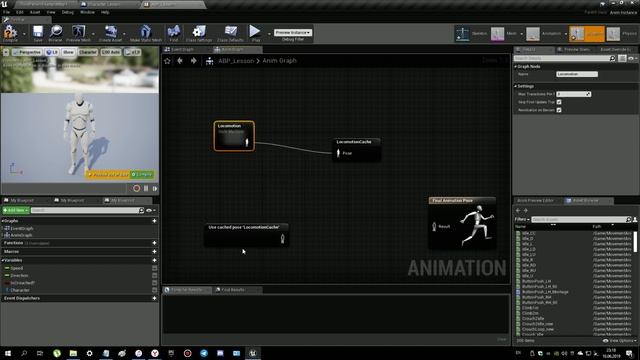
Task: Switch to the Find Results tab
Action: (x=233, y=290)
